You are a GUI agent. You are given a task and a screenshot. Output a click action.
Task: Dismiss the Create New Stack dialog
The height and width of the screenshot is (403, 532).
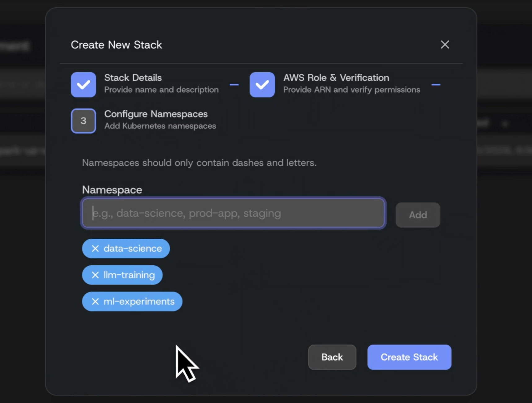coord(445,45)
